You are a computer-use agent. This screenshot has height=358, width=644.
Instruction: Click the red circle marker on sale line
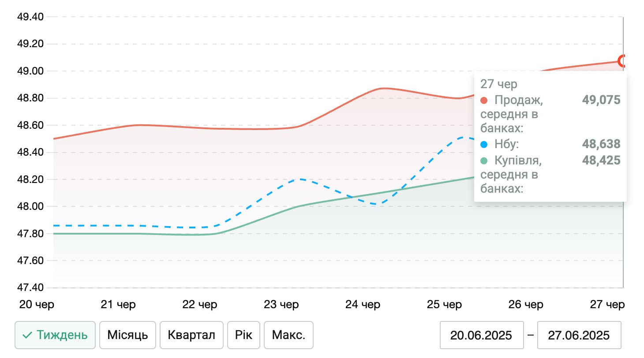623,60
